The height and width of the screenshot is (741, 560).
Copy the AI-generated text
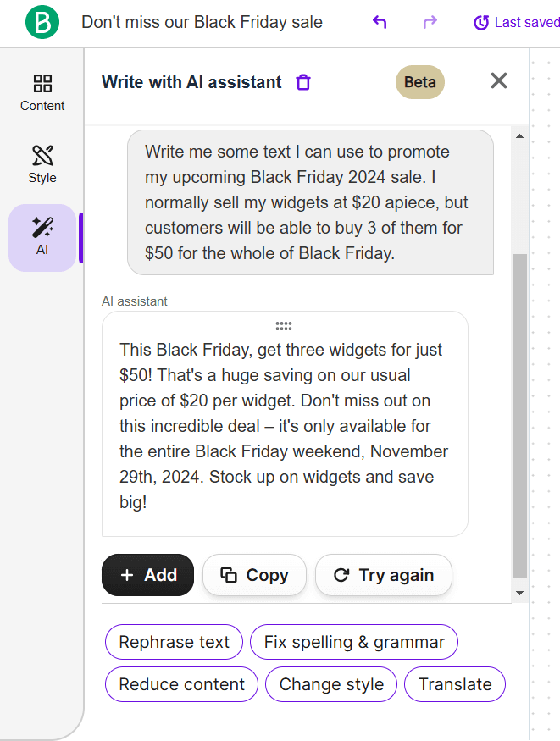point(254,575)
